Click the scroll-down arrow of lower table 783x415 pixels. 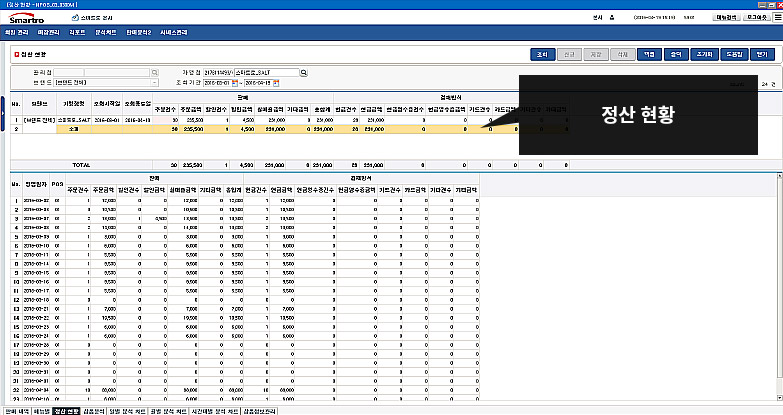780,398
